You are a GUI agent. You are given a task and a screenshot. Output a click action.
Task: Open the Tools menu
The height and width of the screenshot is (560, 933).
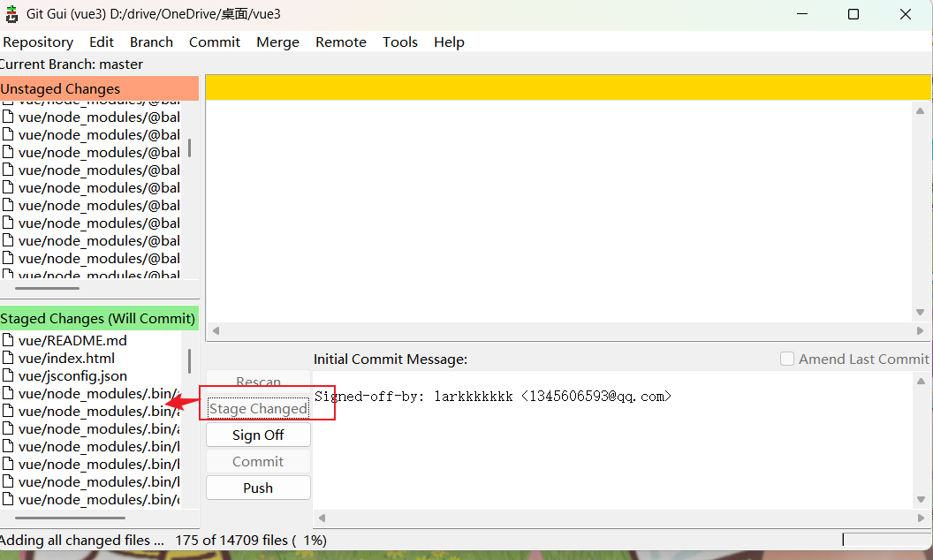coord(400,42)
